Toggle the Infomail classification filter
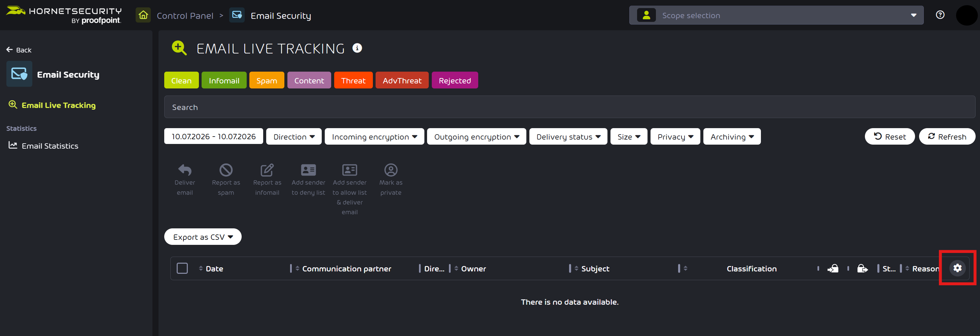The width and height of the screenshot is (980, 336). click(x=224, y=80)
